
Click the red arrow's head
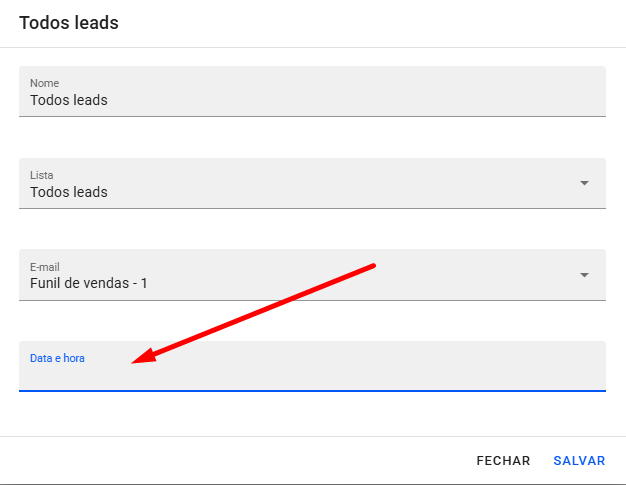(138, 358)
